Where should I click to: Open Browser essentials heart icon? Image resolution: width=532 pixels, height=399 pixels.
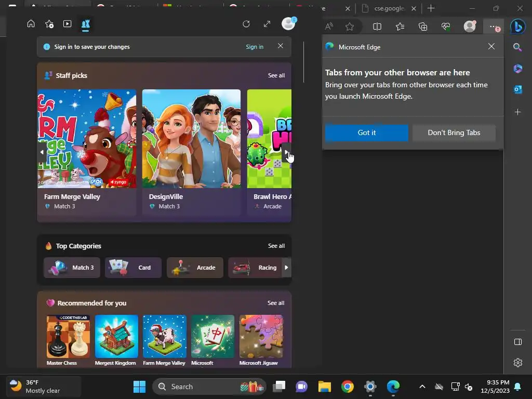(x=446, y=26)
